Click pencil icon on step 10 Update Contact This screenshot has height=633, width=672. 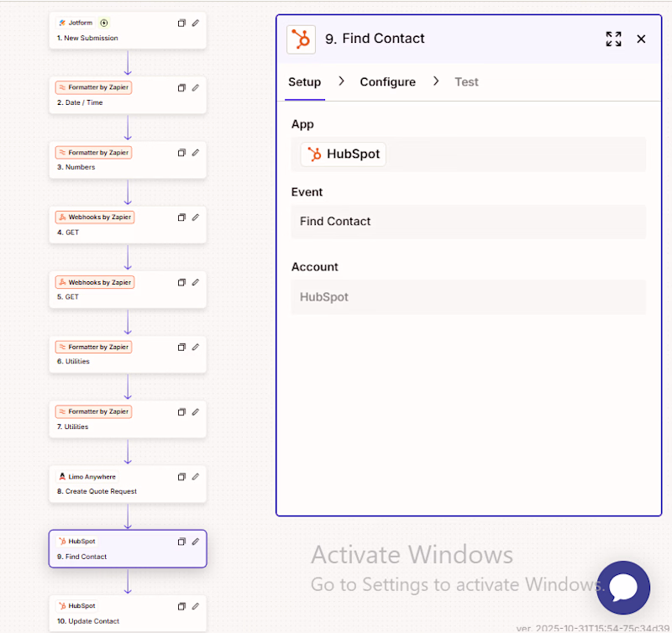[x=196, y=606]
